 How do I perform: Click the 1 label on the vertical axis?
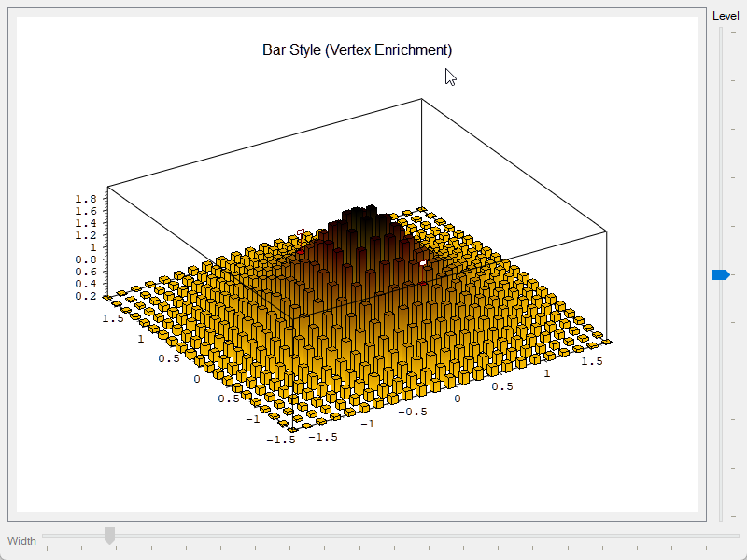pos(92,247)
